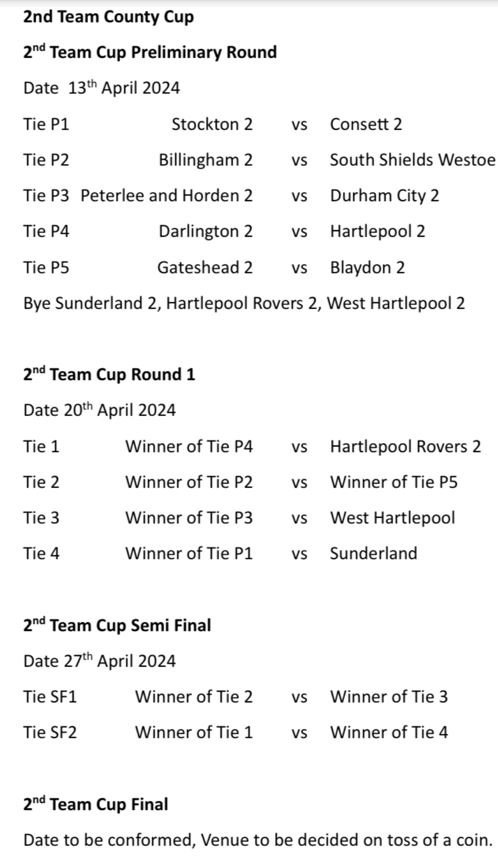Click the '2nd Team Cup Final' heading

96,804
